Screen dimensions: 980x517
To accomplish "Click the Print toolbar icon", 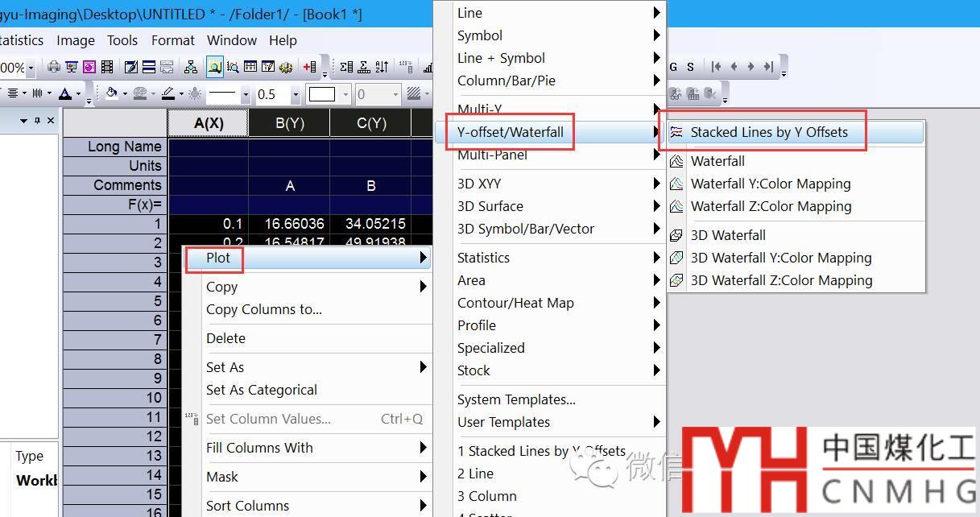I will point(54,67).
